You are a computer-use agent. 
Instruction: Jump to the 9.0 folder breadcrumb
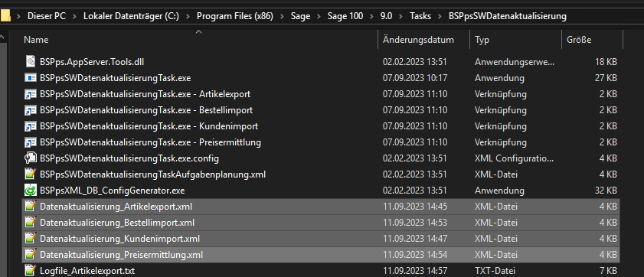pyautogui.click(x=386, y=16)
